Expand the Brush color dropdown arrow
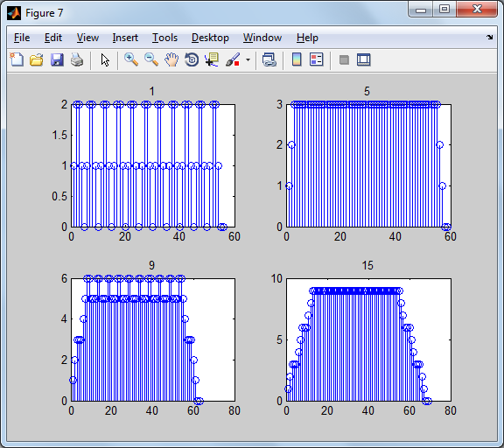The height and width of the screenshot is (448, 504). [x=248, y=59]
